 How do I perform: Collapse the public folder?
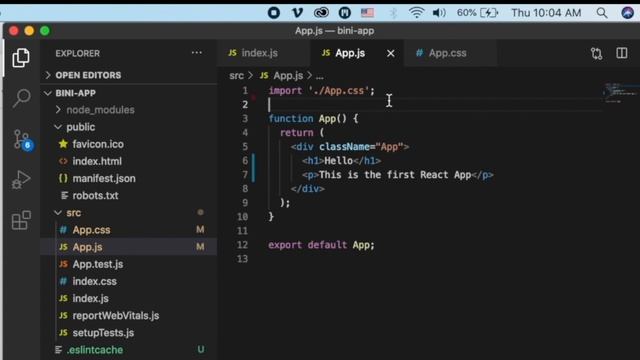click(x=80, y=127)
